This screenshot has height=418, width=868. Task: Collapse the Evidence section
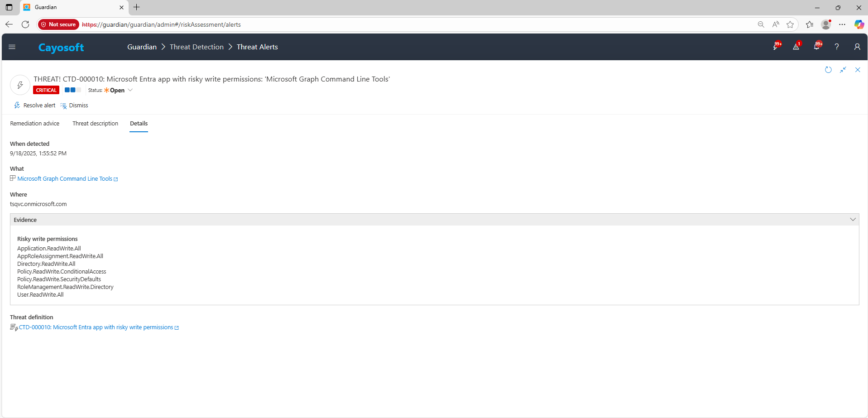pos(853,220)
